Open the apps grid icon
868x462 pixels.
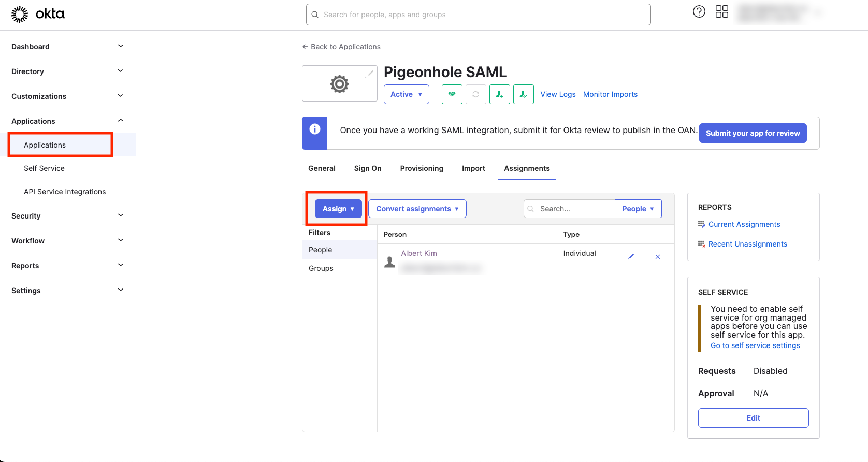[722, 11]
